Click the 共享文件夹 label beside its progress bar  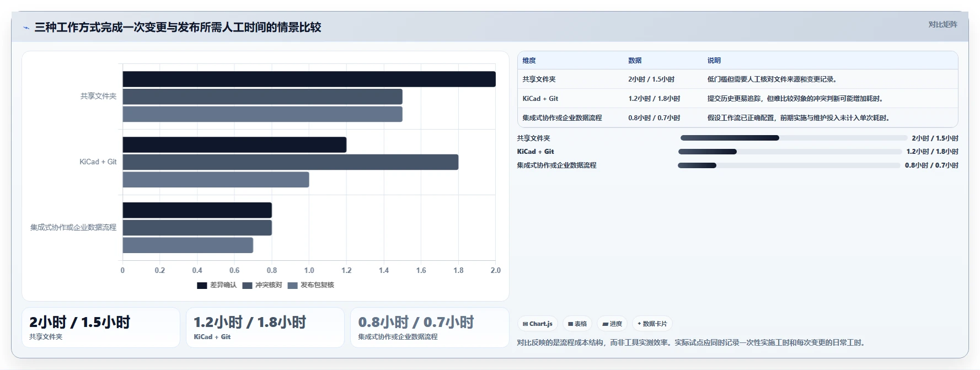coord(533,138)
